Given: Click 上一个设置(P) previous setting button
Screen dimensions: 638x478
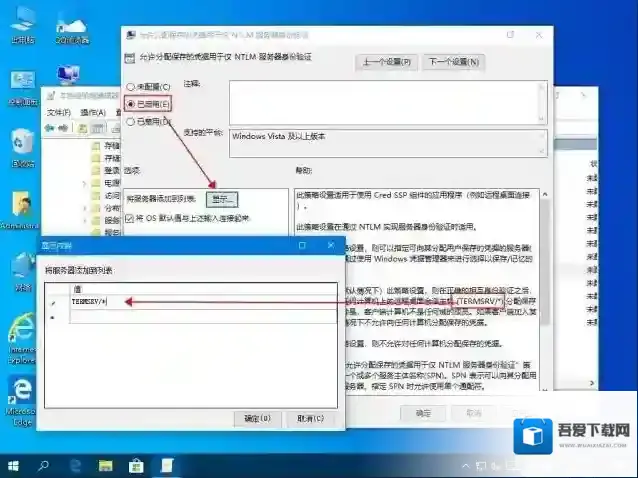Looking at the screenshot, I should coord(386,62).
